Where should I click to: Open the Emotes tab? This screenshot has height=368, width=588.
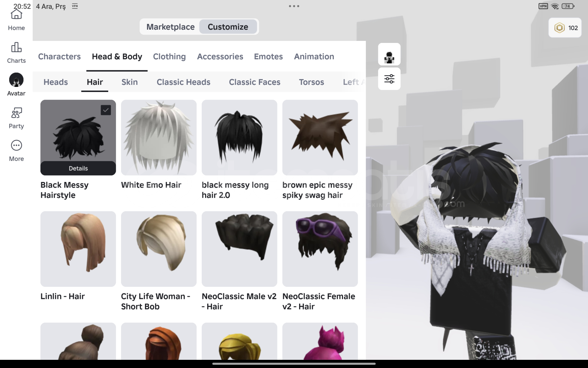268,57
